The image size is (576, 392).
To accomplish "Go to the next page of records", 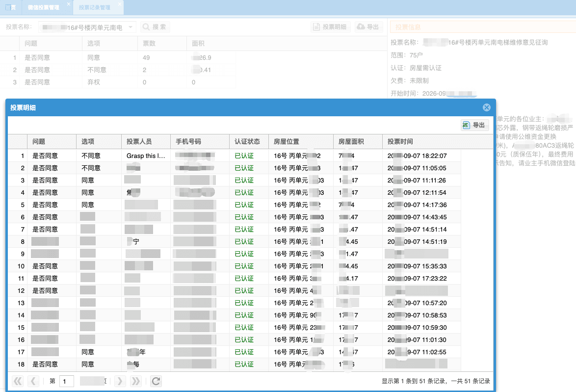I will point(120,381).
